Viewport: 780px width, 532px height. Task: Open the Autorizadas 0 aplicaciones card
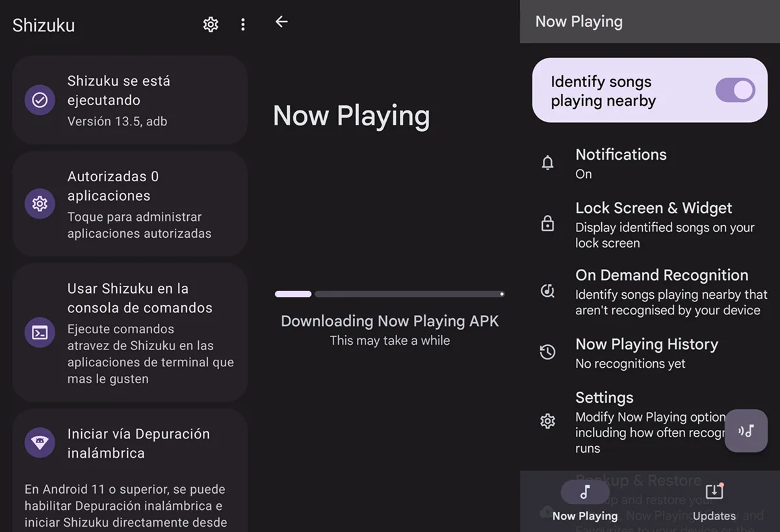(130, 204)
